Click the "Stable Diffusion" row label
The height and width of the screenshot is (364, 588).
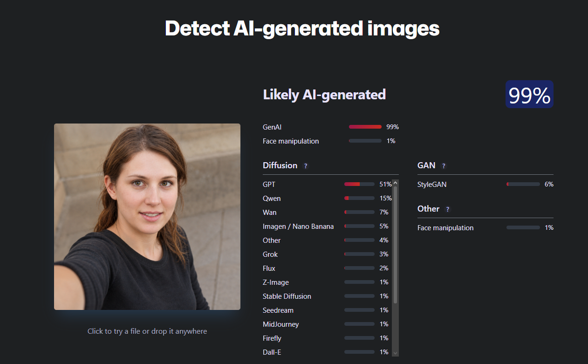point(287,296)
